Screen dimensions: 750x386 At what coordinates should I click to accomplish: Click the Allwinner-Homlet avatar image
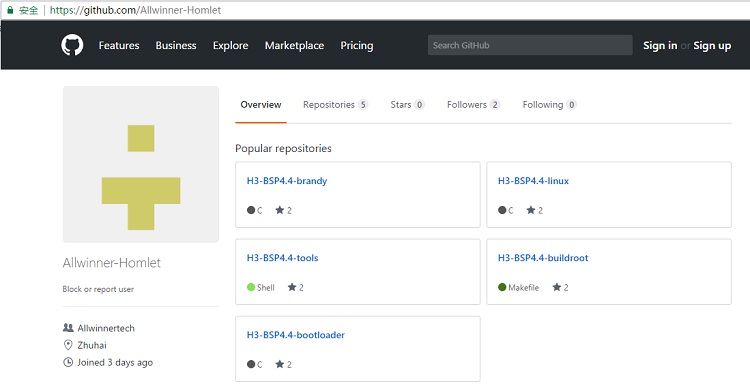click(x=141, y=164)
